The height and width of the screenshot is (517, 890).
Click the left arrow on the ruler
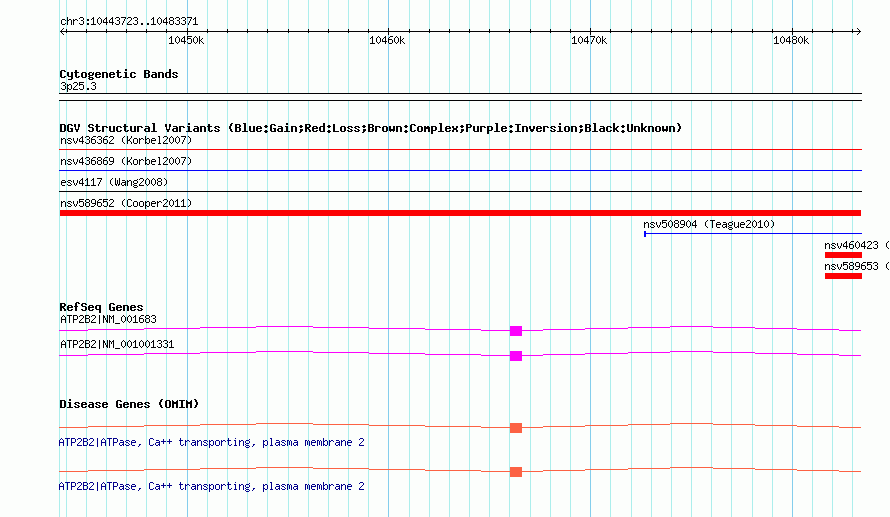coord(62,31)
